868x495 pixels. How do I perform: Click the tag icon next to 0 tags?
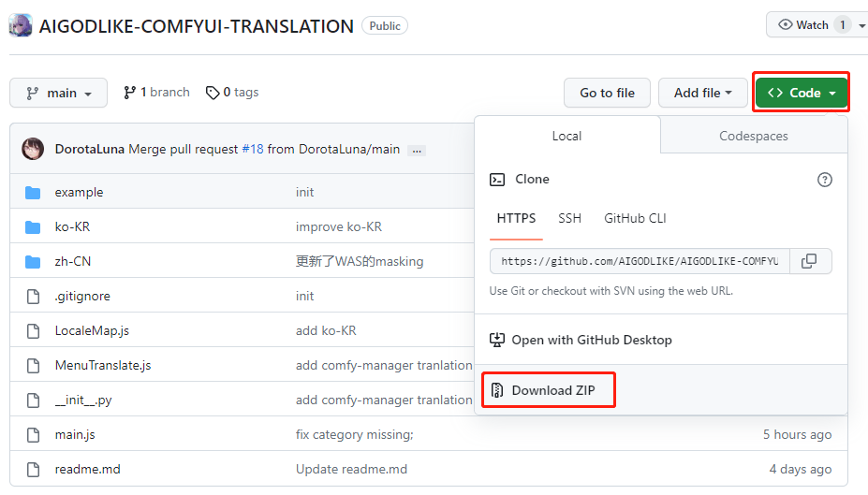point(213,93)
